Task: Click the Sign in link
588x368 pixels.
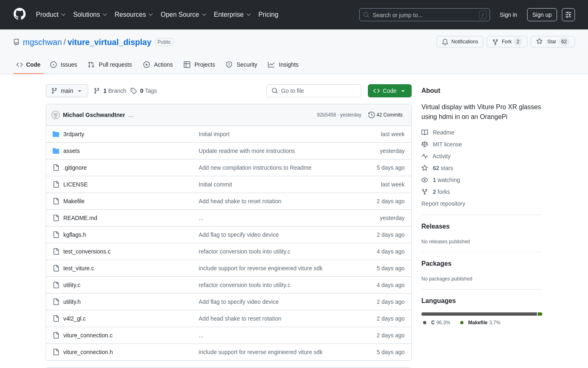Action: (508, 15)
